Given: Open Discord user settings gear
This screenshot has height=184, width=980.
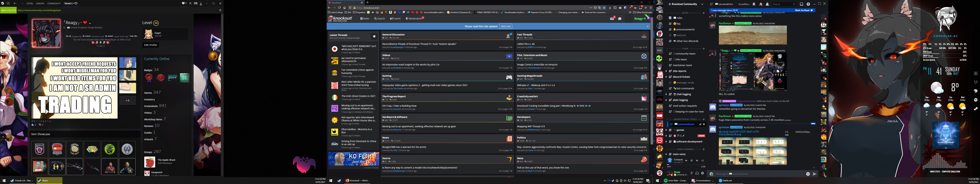Looking at the screenshot, I should click(x=703, y=173).
